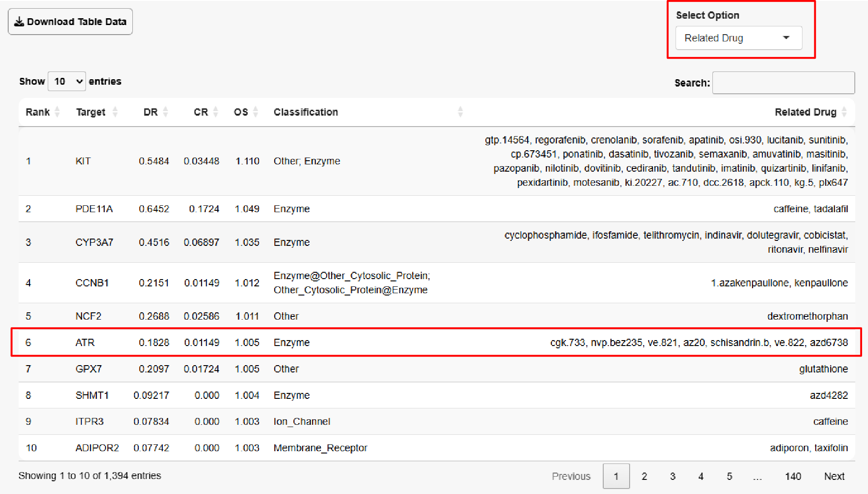This screenshot has height=494, width=868.
Task: Sort table by Rank column arrows
Action: [x=57, y=112]
